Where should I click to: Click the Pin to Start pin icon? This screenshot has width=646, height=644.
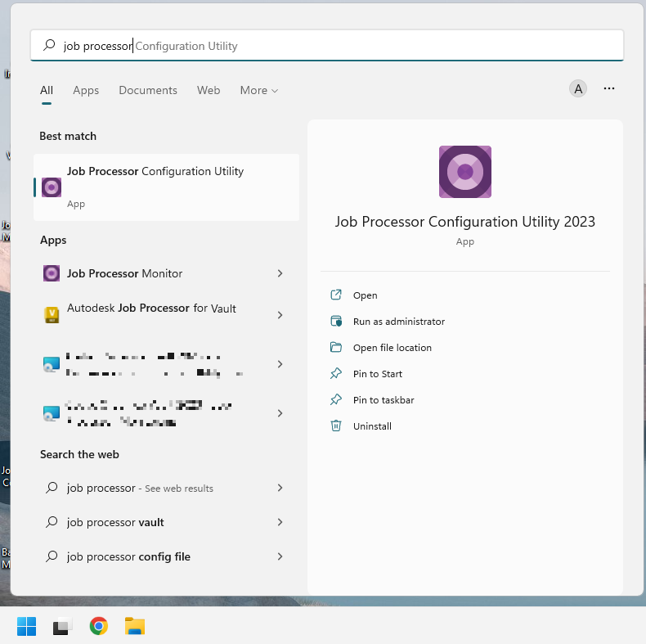coord(336,373)
